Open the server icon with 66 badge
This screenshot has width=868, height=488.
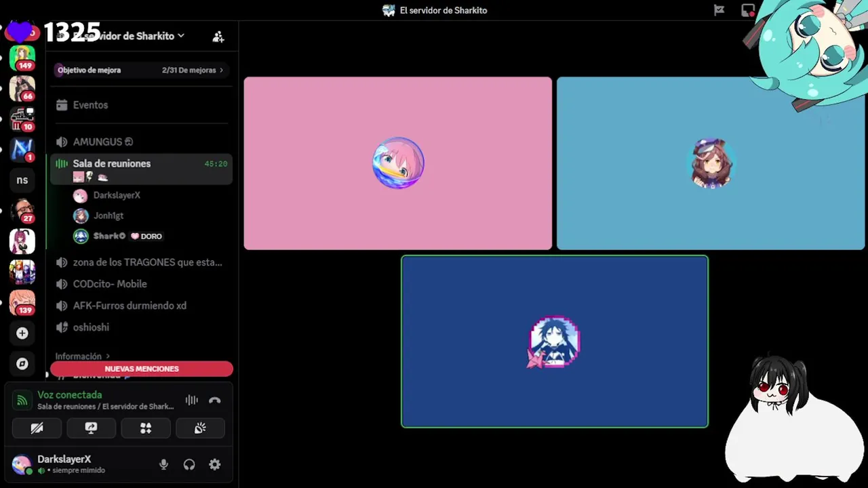point(22,88)
